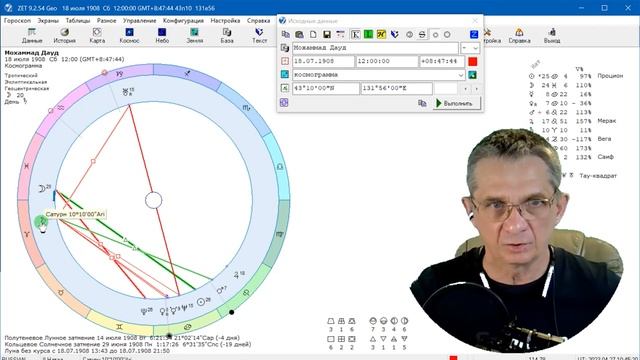Click the right small arrow beside coordinates
The height and width of the screenshot is (360, 640).
coord(476,88)
